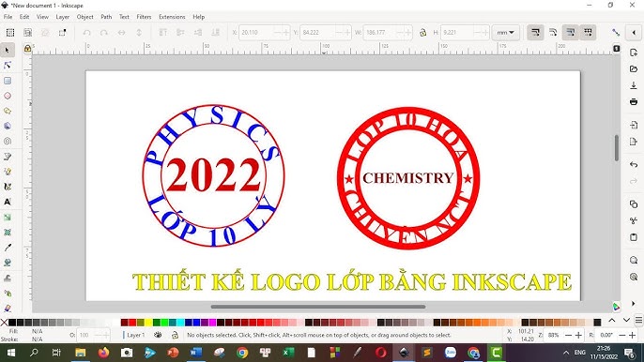
Task: Click the Import icon in commands bar
Action: (x=634, y=125)
